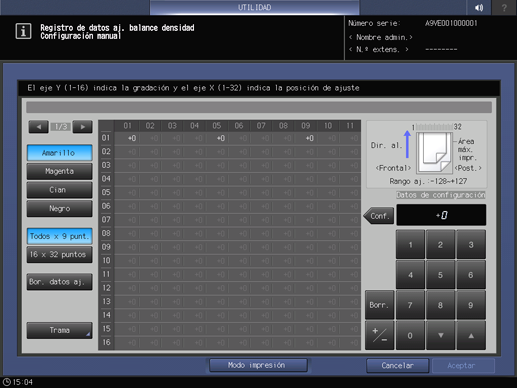Tap keypad digit 8
This screenshot has height=388, width=517.
point(440,305)
